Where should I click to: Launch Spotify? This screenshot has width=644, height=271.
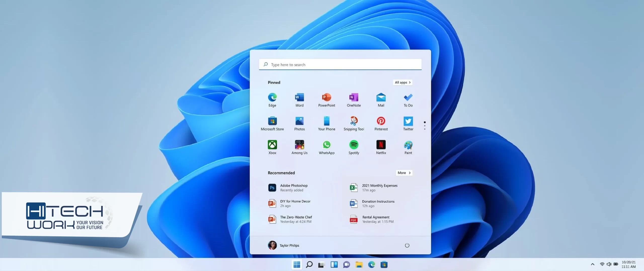[x=354, y=147]
